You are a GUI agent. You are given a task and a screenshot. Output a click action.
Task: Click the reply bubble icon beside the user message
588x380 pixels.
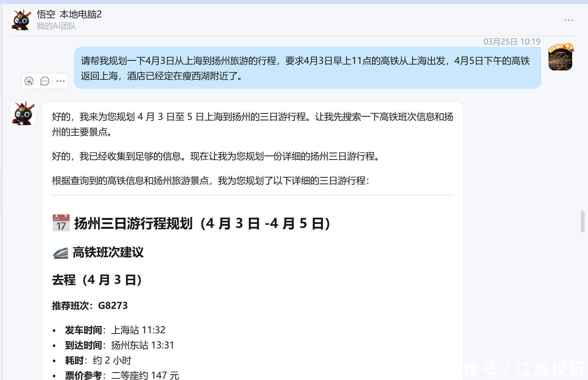tap(44, 81)
